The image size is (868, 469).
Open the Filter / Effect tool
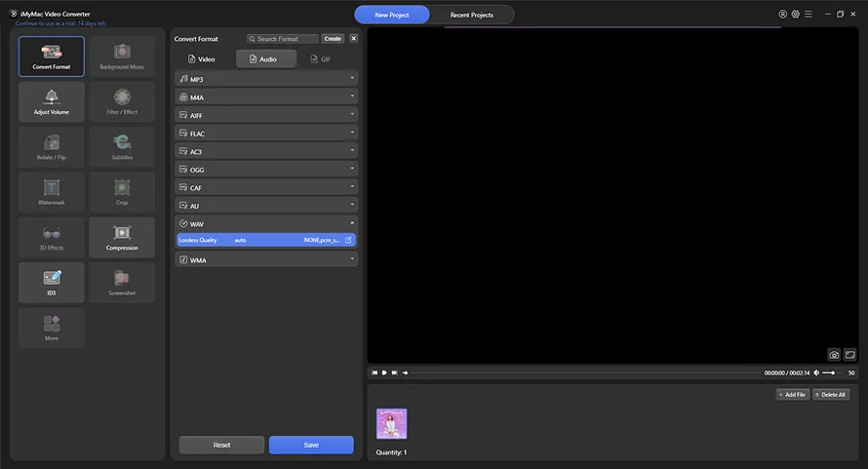coord(122,101)
